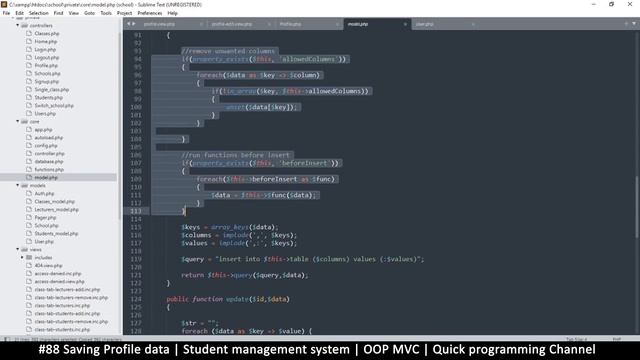Open Students.php in the sidebar
This screenshot has width=640, height=360.
pyautogui.click(x=49, y=98)
